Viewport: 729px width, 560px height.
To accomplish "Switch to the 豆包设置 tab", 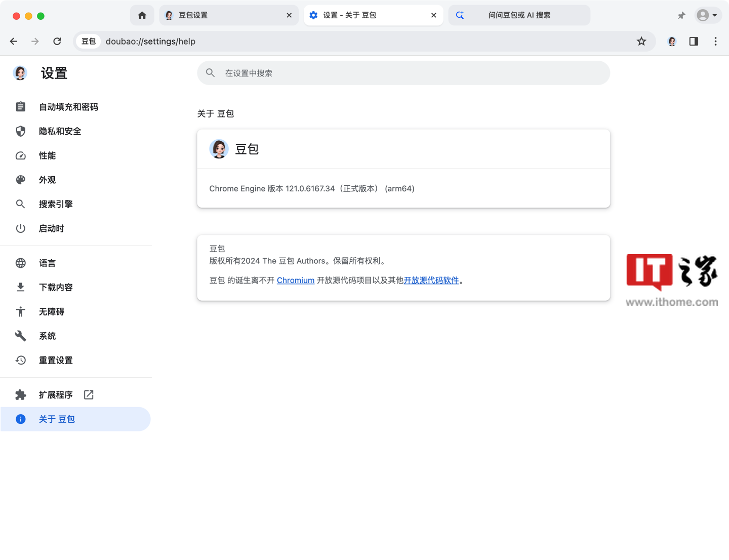I will click(228, 15).
